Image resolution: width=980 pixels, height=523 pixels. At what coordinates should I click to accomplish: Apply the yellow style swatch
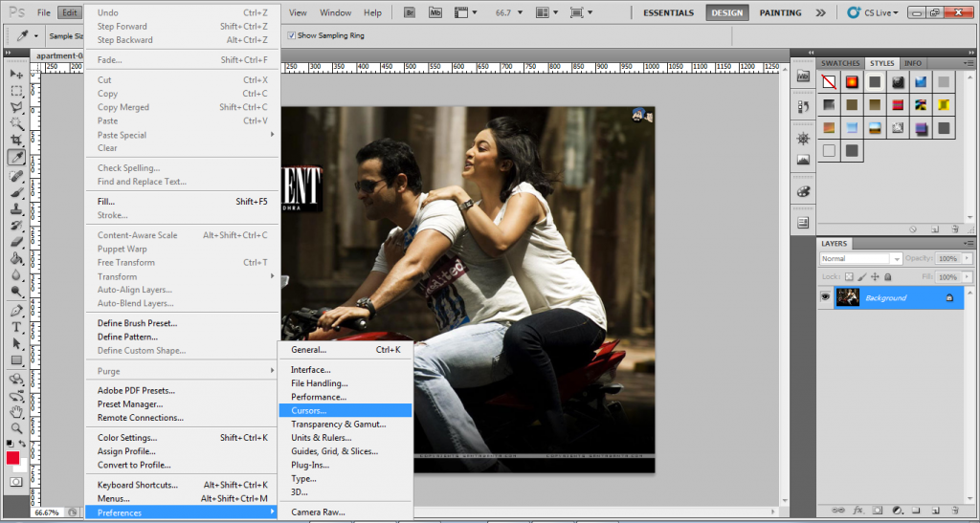click(943, 105)
